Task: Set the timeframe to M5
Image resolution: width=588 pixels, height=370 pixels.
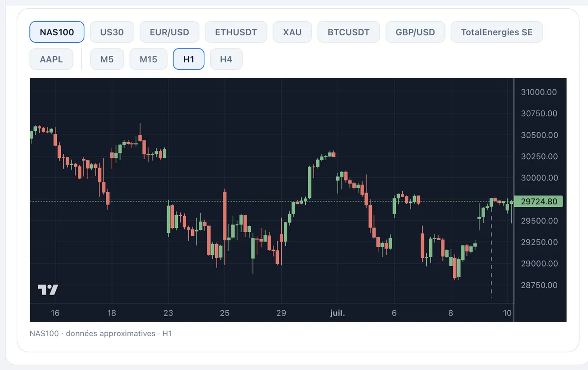Action: tap(107, 59)
